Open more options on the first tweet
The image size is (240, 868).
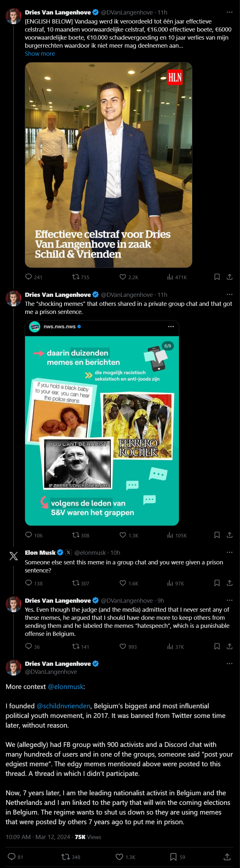[230, 12]
